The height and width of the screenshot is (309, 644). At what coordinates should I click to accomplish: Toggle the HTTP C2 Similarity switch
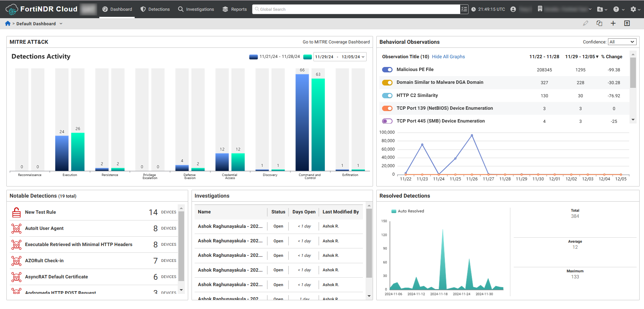pos(387,96)
